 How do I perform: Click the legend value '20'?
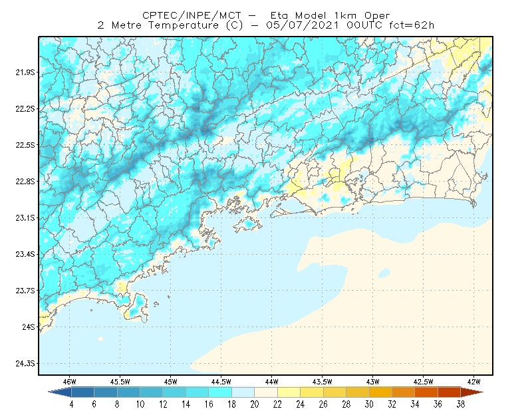pyautogui.click(x=255, y=404)
